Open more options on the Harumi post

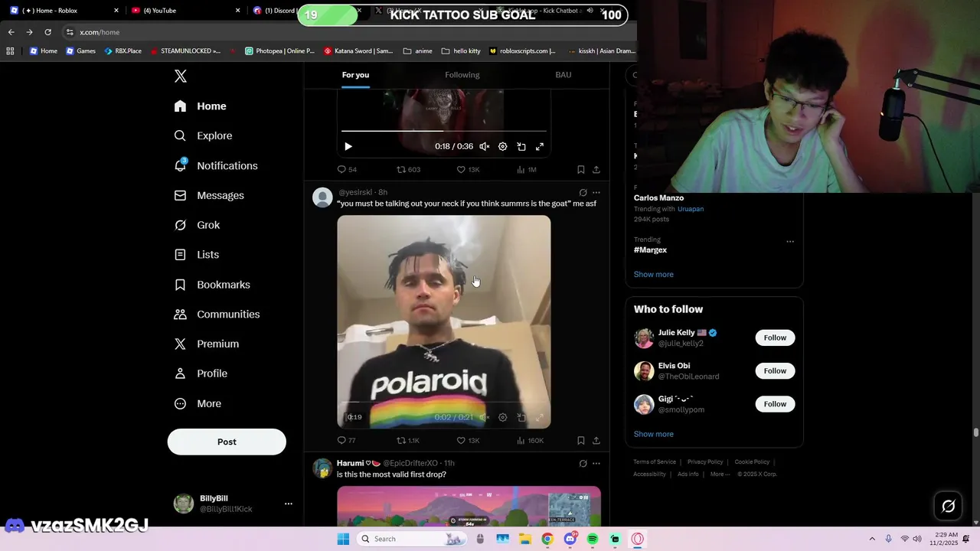[596, 463]
